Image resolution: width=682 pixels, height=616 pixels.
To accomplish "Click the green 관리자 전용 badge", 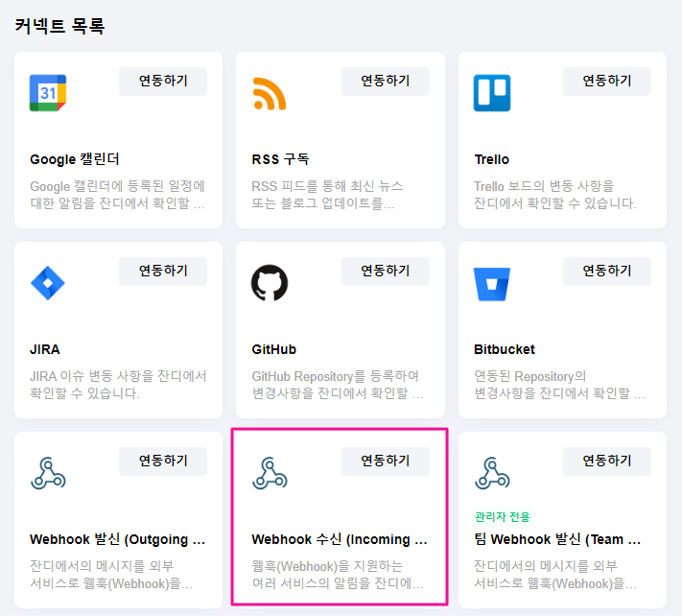I will (x=503, y=517).
